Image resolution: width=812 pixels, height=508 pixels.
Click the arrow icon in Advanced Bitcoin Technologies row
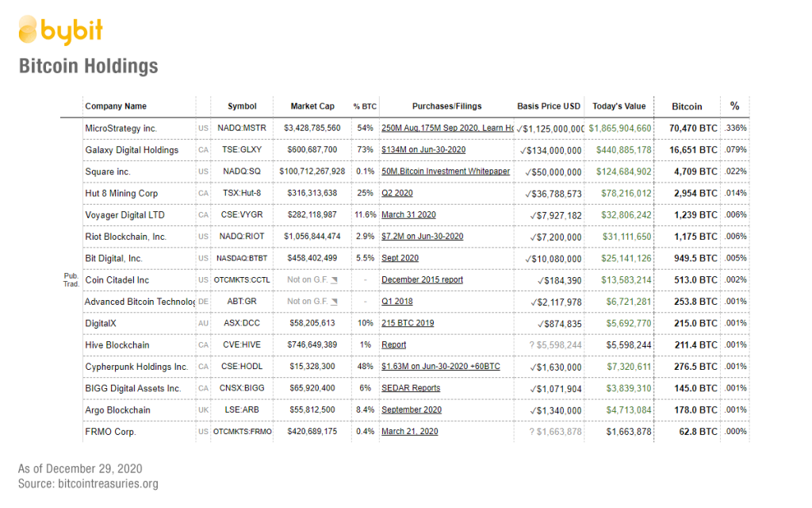coord(334,302)
